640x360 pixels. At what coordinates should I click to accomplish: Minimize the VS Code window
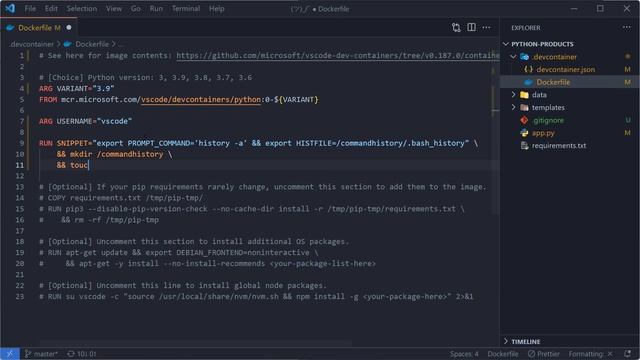574,9
